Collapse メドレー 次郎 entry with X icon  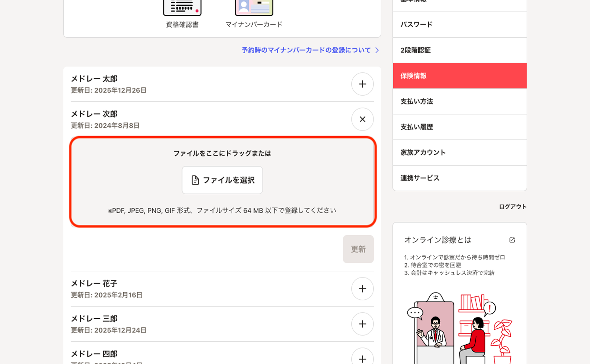click(362, 119)
